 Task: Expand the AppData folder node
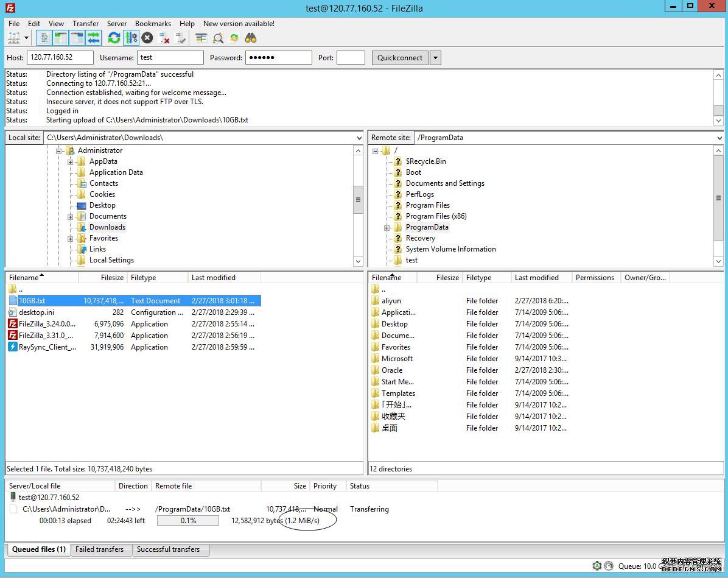(x=71, y=161)
